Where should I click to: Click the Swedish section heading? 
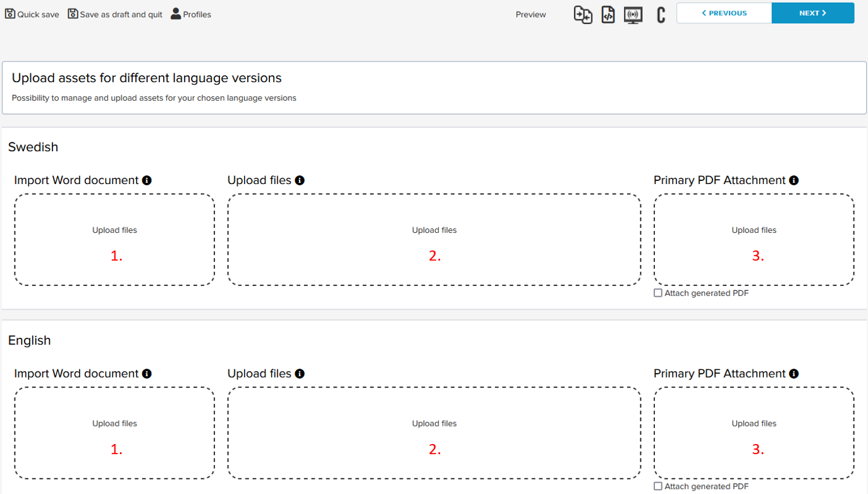tap(33, 147)
